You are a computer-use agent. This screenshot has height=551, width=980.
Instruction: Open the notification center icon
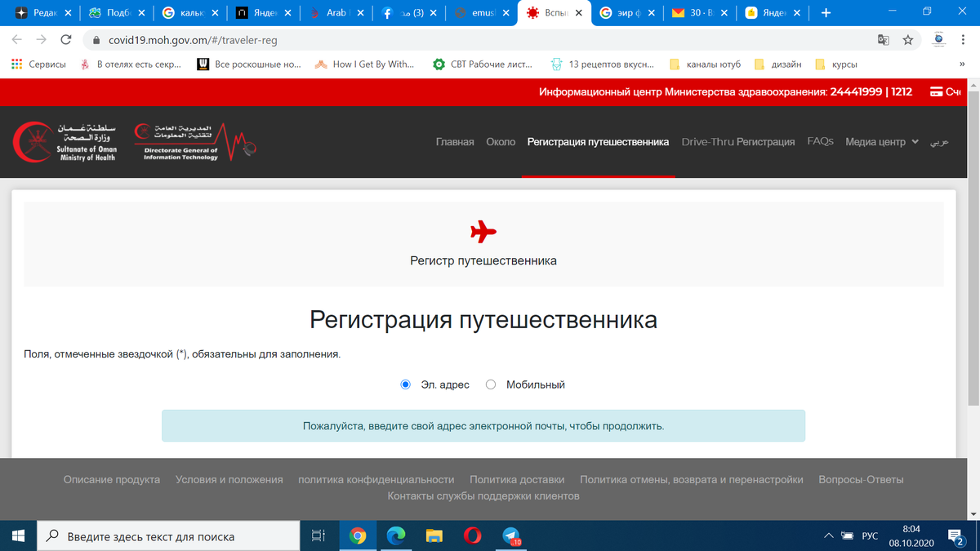[955, 536]
